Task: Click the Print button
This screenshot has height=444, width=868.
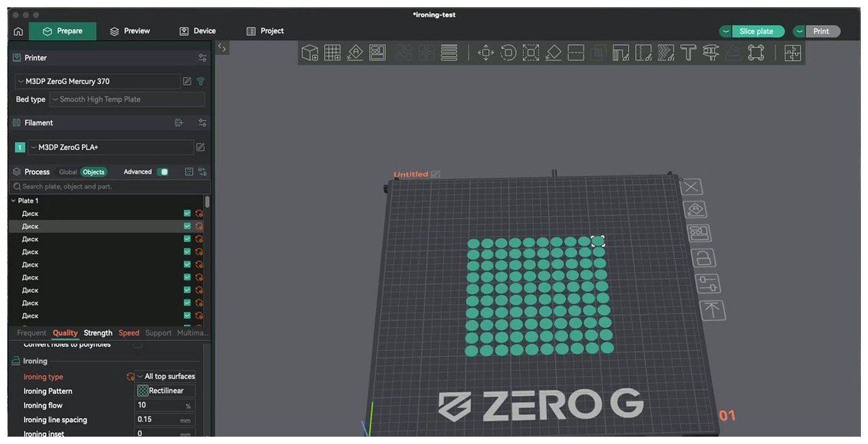Action: 823,31
